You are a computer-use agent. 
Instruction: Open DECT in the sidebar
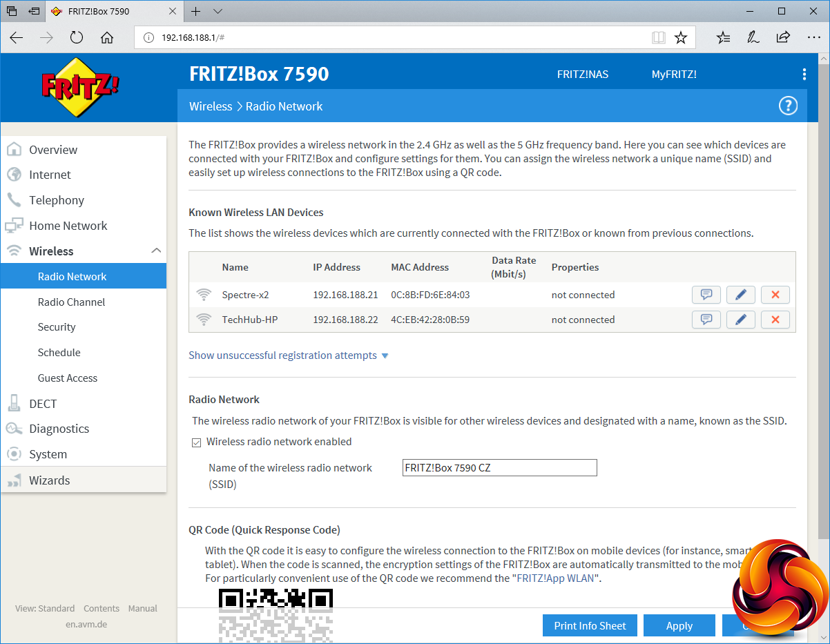84,404
